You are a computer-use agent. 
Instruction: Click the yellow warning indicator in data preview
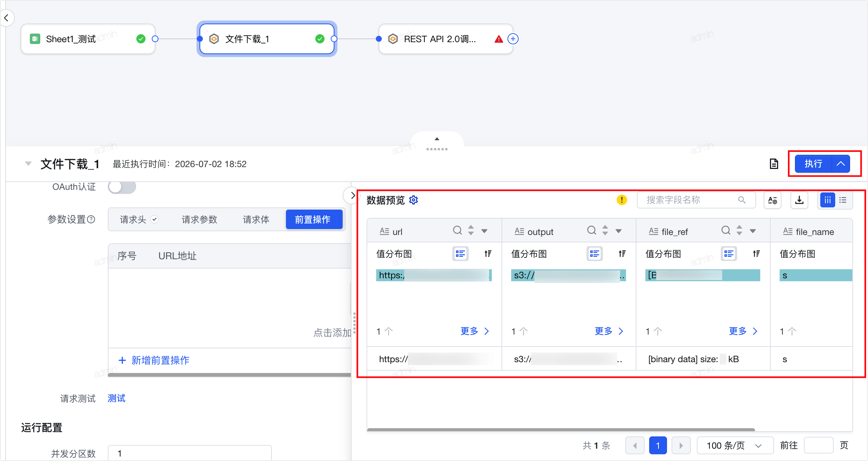pyautogui.click(x=622, y=200)
